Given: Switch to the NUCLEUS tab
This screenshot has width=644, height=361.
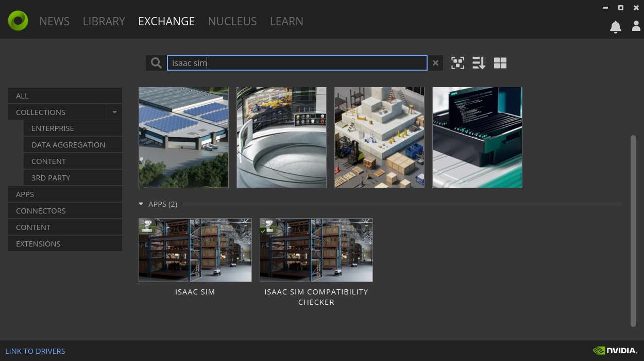Looking at the screenshot, I should [232, 21].
